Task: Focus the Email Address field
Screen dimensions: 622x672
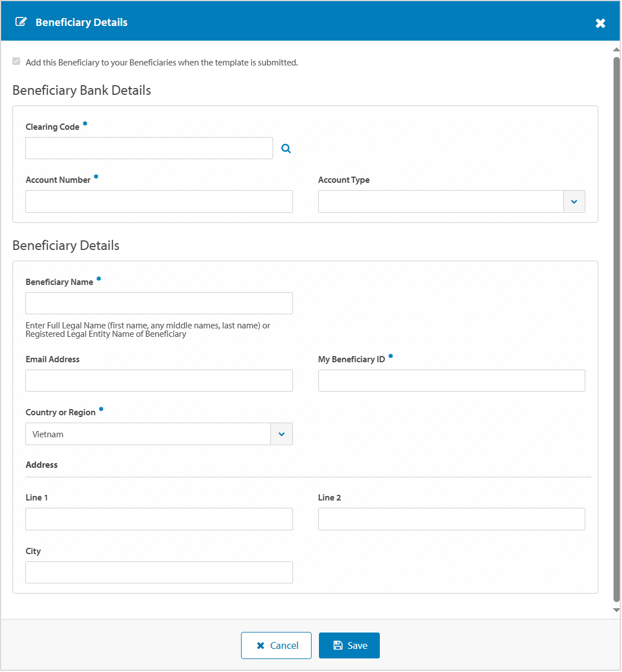Action: [x=159, y=381]
